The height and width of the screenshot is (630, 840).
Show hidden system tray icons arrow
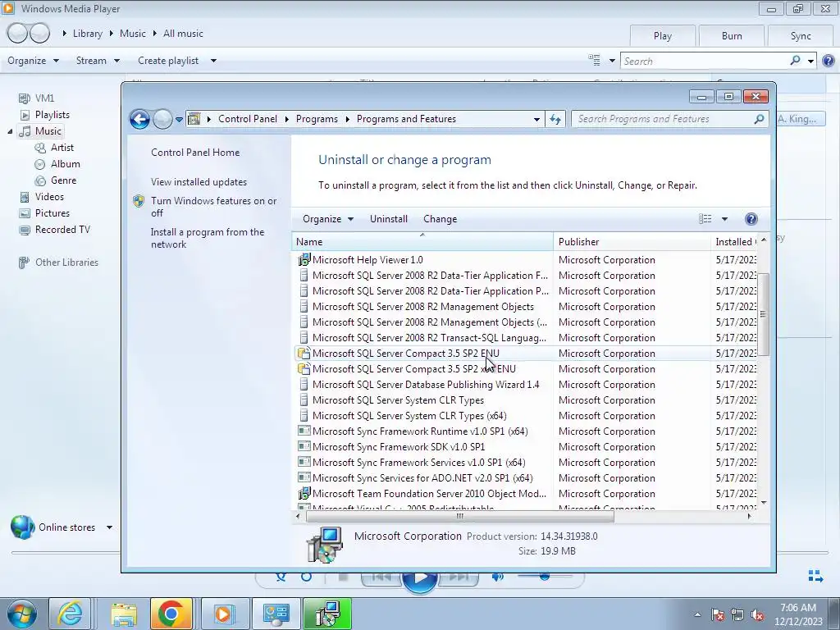(697, 614)
